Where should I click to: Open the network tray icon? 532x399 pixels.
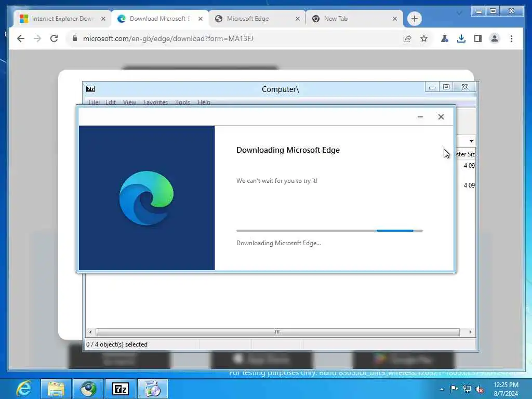(x=467, y=389)
